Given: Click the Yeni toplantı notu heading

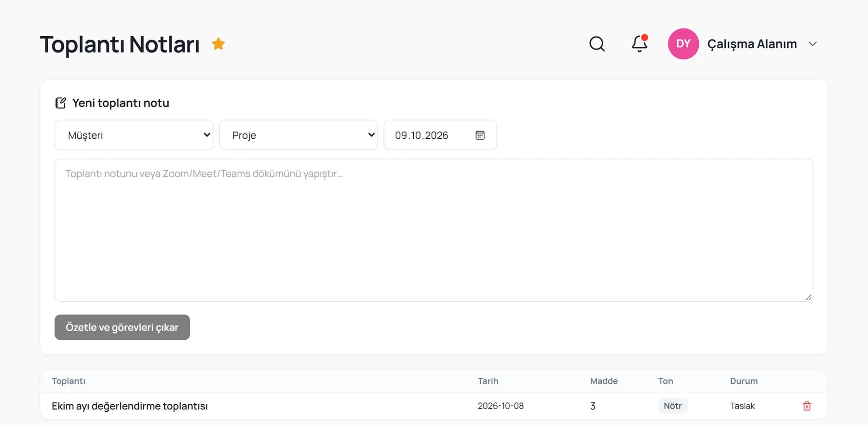Looking at the screenshot, I should (121, 103).
